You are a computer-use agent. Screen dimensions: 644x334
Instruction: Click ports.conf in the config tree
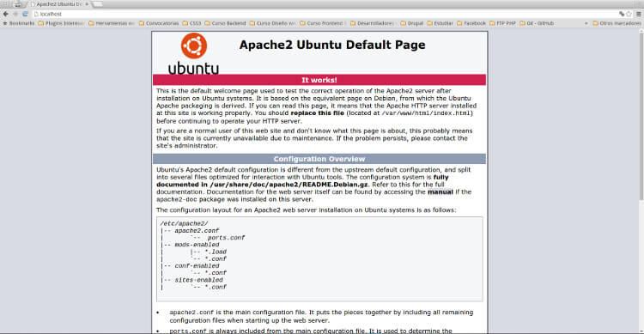tap(226, 238)
